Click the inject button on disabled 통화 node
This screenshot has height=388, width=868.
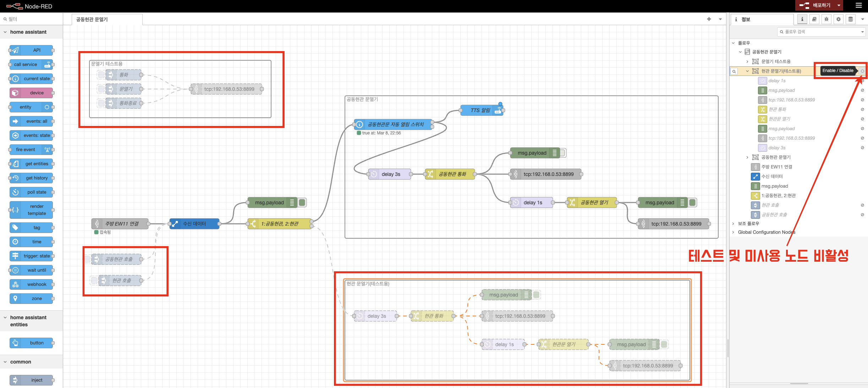(x=101, y=75)
